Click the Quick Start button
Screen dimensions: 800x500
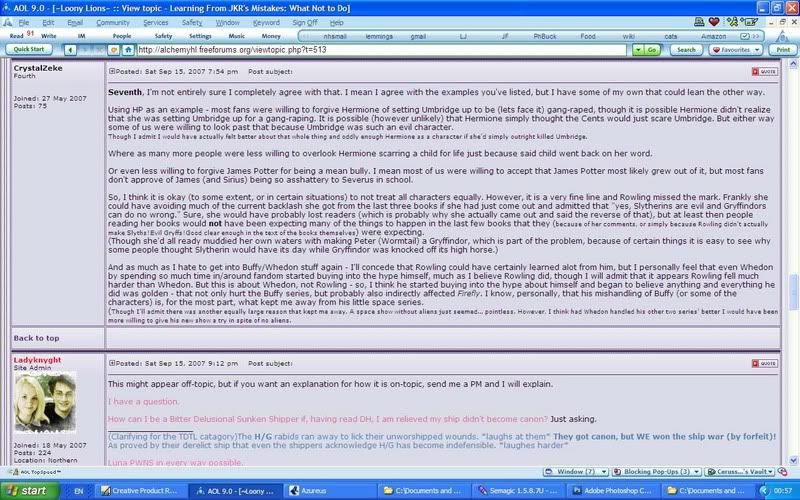point(28,48)
